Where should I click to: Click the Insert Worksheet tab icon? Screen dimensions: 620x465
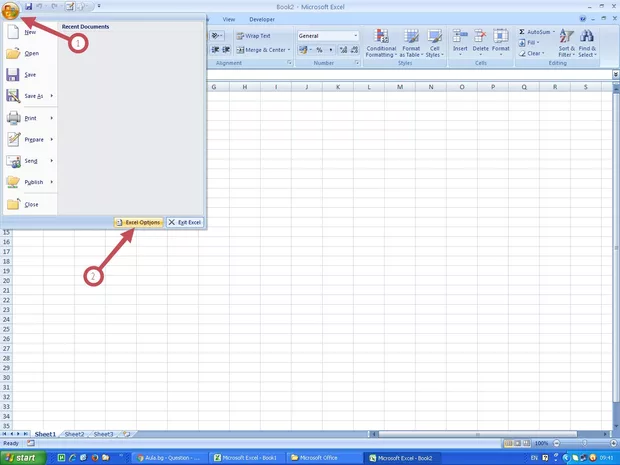tap(127, 434)
